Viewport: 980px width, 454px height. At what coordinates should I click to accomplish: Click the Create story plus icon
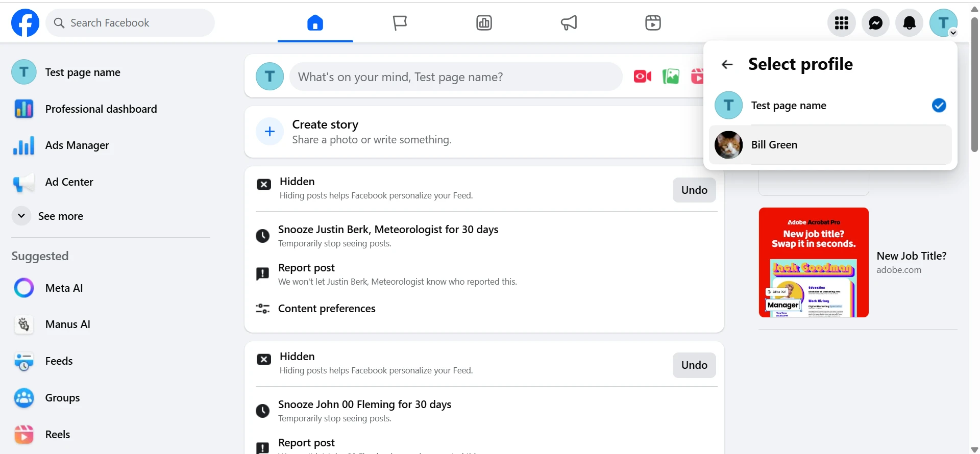(x=269, y=132)
